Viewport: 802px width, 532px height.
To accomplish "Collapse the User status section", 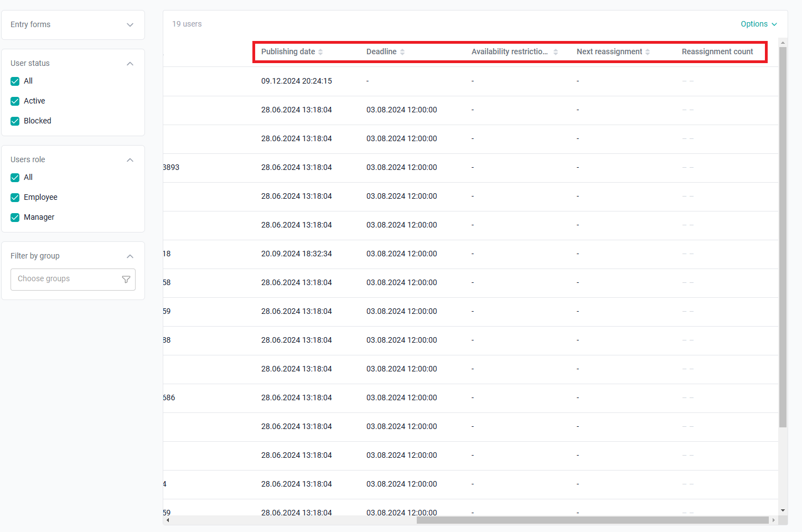I will (x=130, y=64).
